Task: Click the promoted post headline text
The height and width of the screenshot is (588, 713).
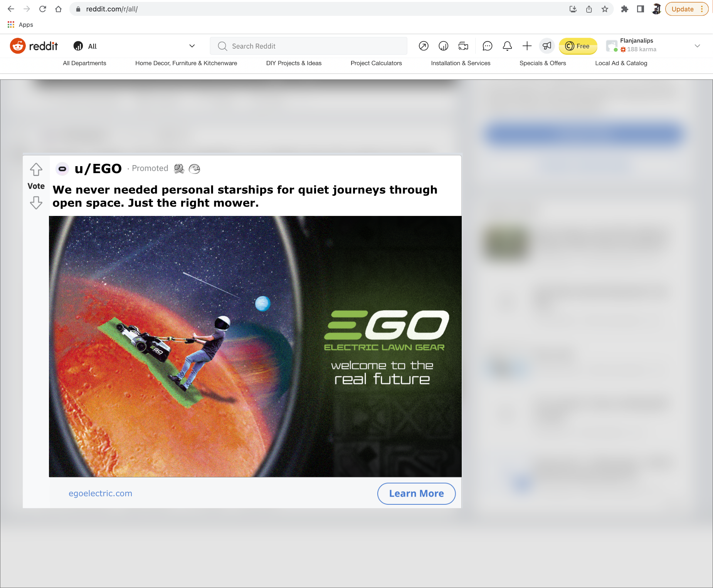Action: coord(245,196)
